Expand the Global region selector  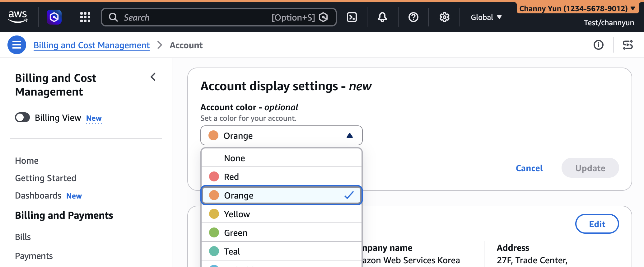(486, 17)
